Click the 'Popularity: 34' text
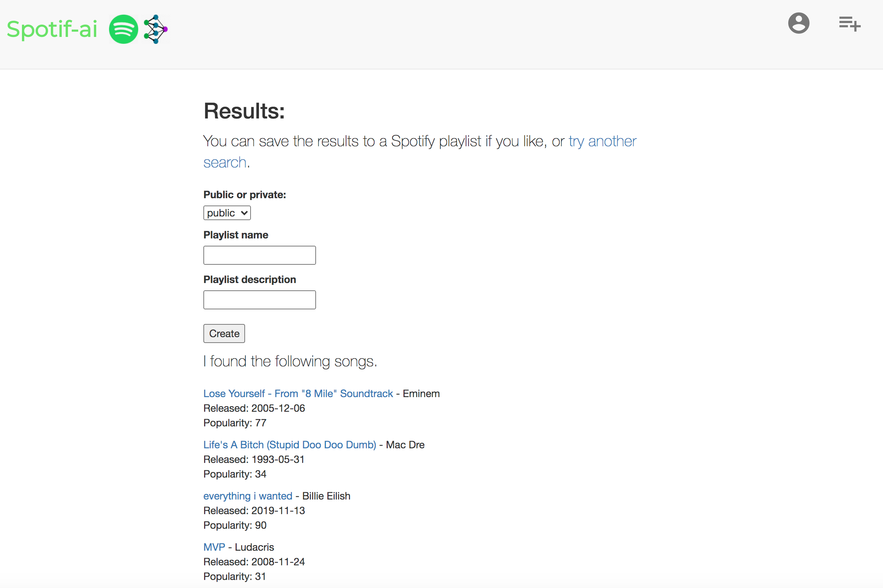This screenshot has width=883, height=588. point(235,474)
